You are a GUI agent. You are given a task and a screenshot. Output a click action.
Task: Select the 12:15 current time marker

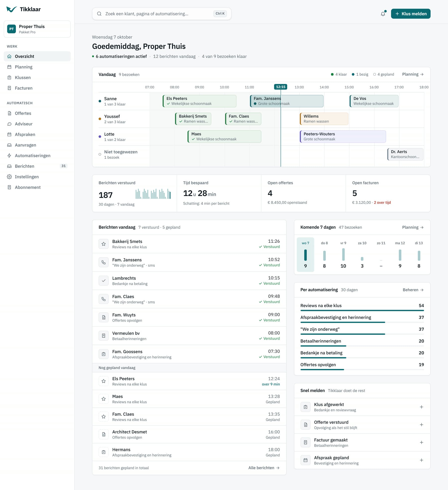tap(280, 87)
